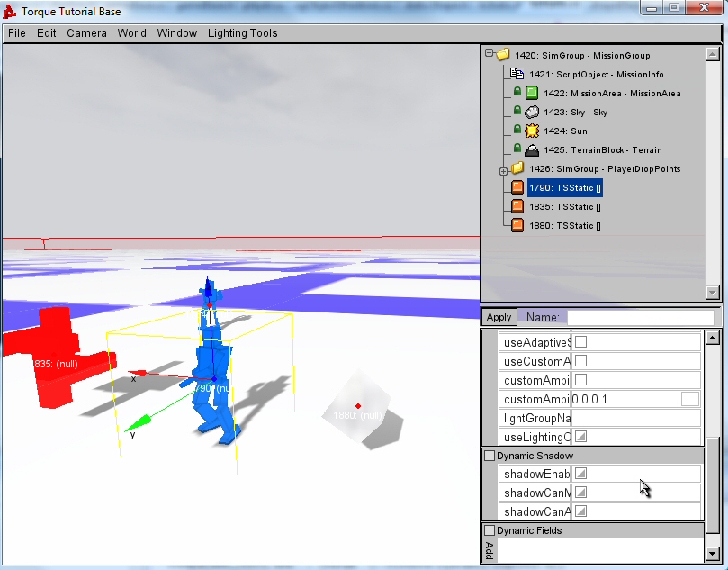
Task: Click the MissionInfo ScriptObject document icon
Action: click(517, 75)
